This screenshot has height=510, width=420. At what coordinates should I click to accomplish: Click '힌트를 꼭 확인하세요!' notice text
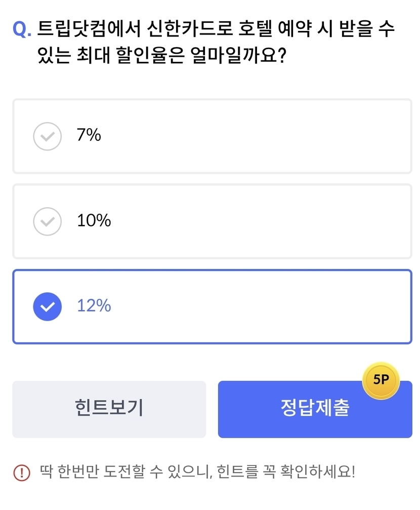click(x=286, y=473)
